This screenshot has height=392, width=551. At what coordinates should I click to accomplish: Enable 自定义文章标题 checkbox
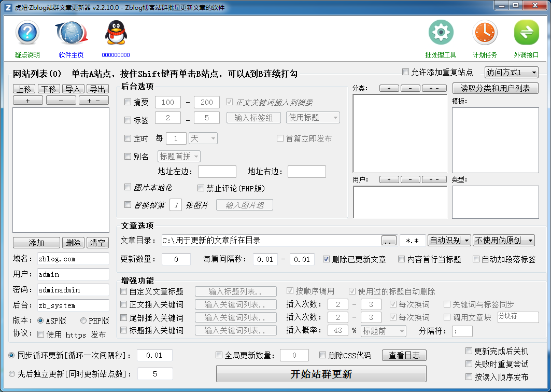124,291
